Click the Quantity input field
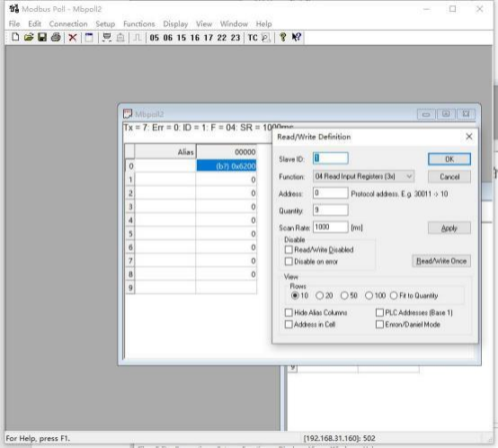This screenshot has height=448, width=498. pos(331,210)
